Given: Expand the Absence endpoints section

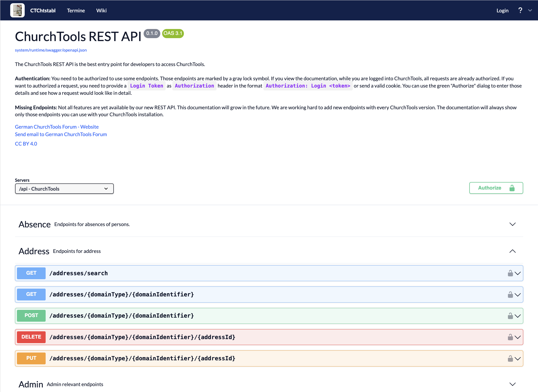Looking at the screenshot, I should pyautogui.click(x=512, y=224).
